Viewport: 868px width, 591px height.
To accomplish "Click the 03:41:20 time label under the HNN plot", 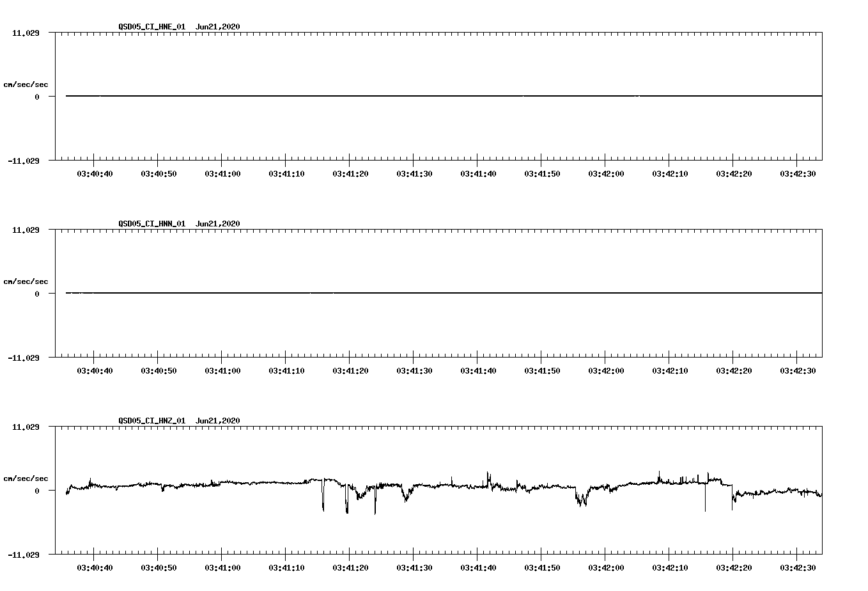I will 350,371.
